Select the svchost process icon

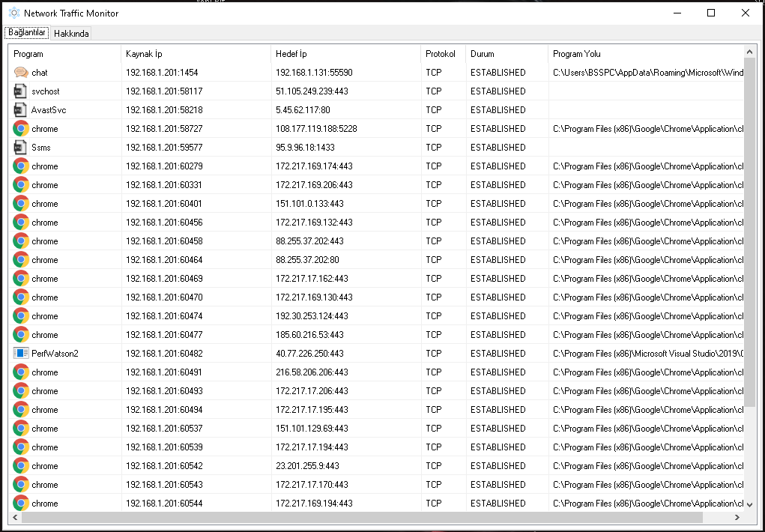point(20,91)
